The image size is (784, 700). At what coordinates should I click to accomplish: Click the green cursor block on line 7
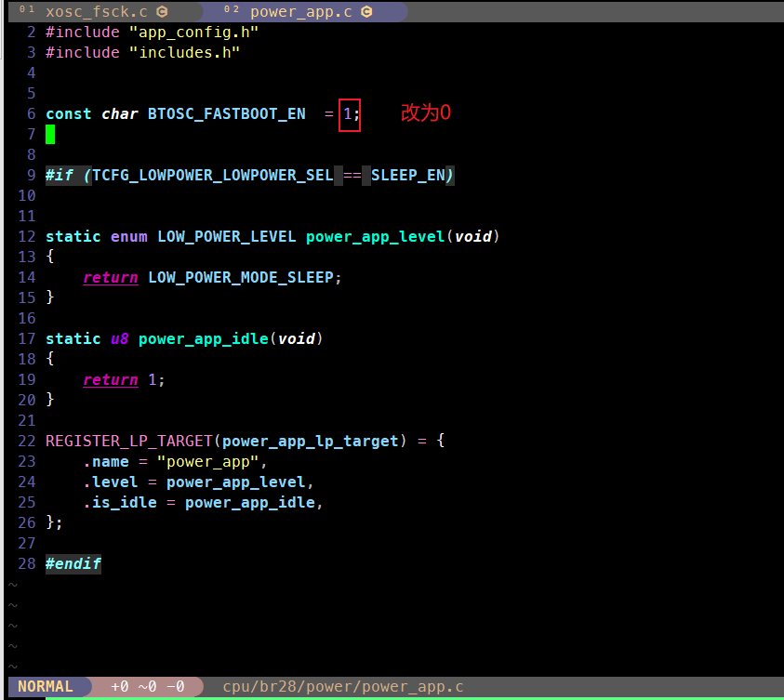tap(50, 135)
